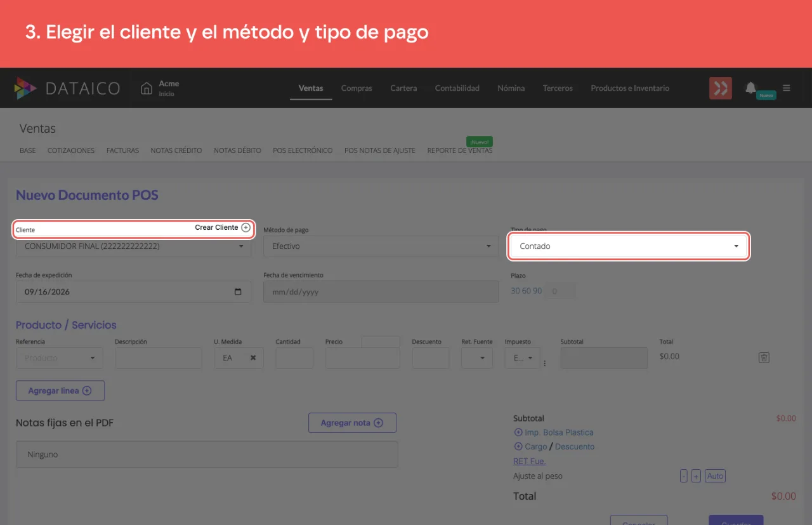The width and height of the screenshot is (812, 525).
Task: Open the hamburger menu
Action: click(787, 88)
